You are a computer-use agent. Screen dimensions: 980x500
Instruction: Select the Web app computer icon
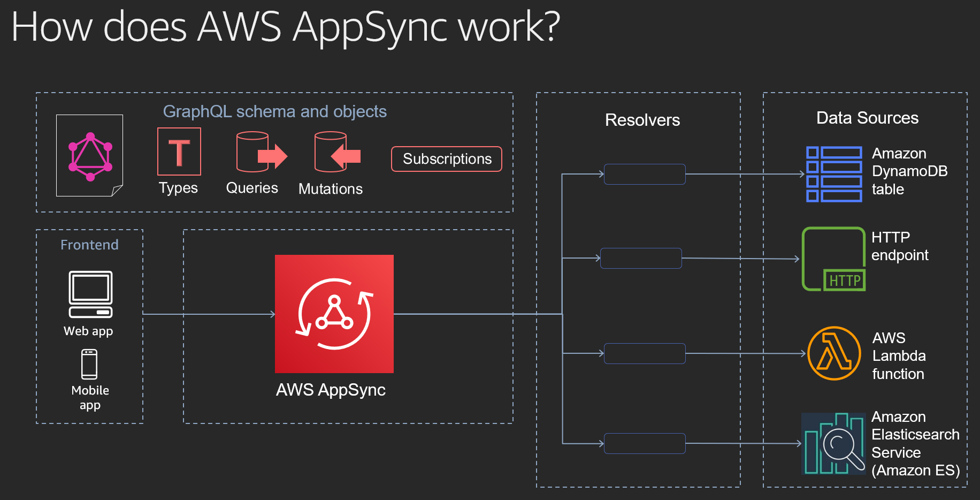90,294
